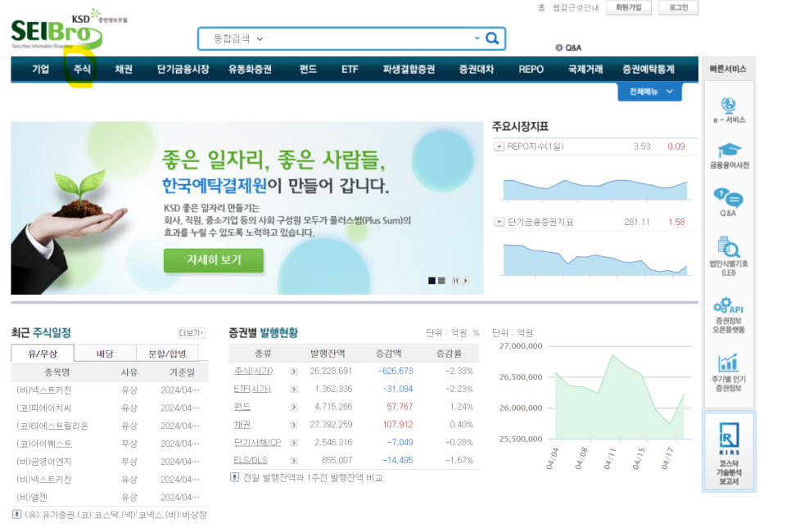Open the 주식(시가) link

(253, 371)
